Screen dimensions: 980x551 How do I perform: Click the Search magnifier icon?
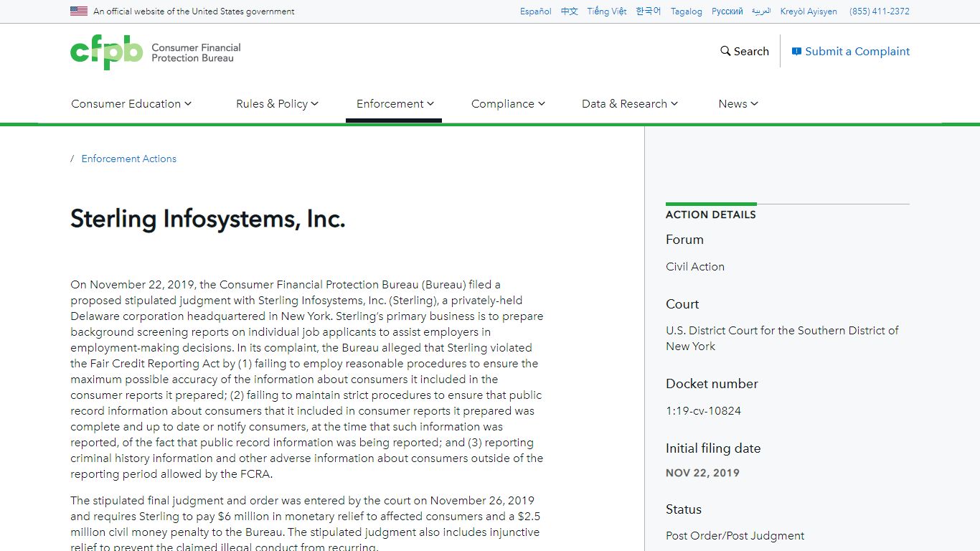point(725,51)
